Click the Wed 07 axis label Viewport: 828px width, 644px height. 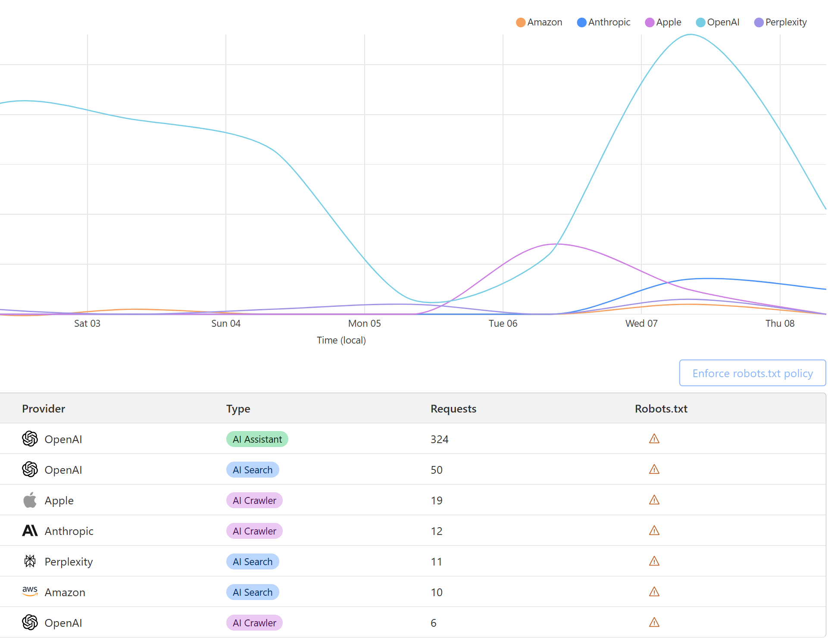click(641, 323)
